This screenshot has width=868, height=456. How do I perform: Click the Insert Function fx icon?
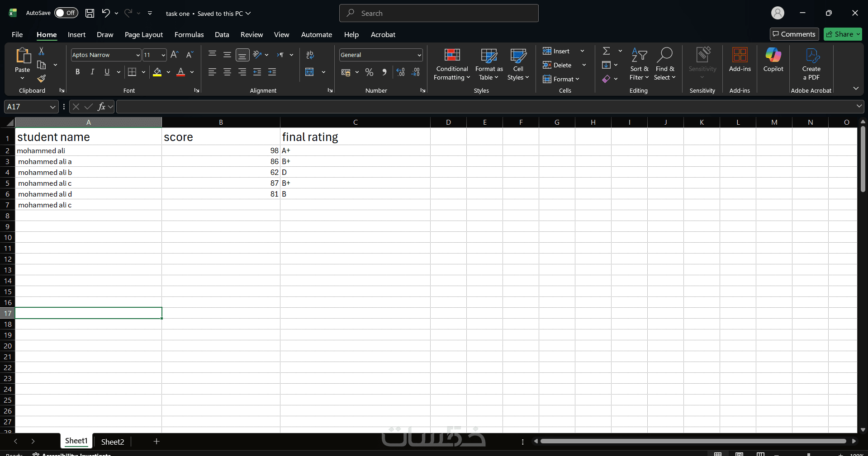(101, 107)
